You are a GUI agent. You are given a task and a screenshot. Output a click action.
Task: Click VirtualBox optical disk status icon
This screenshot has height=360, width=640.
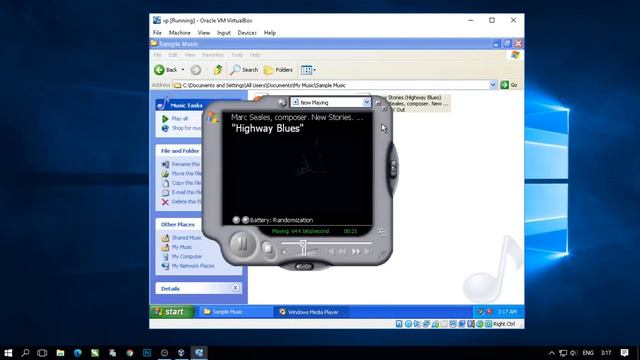[408, 324]
